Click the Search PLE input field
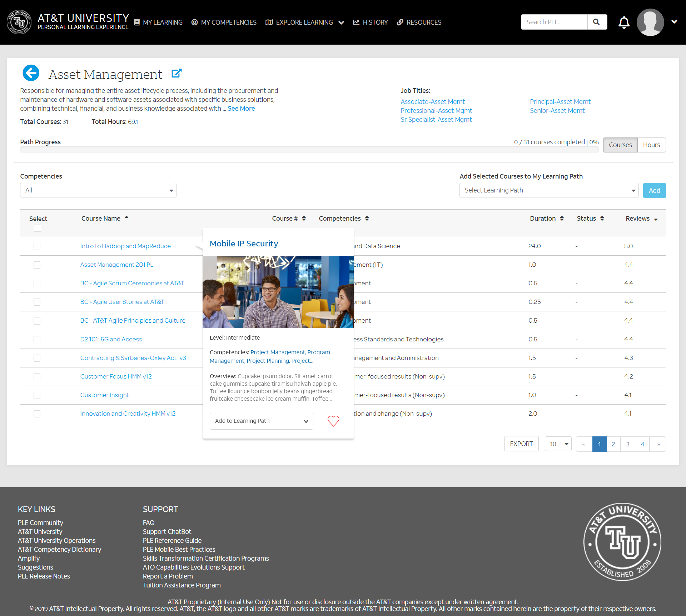Image resolution: width=686 pixels, height=616 pixels. (x=554, y=22)
